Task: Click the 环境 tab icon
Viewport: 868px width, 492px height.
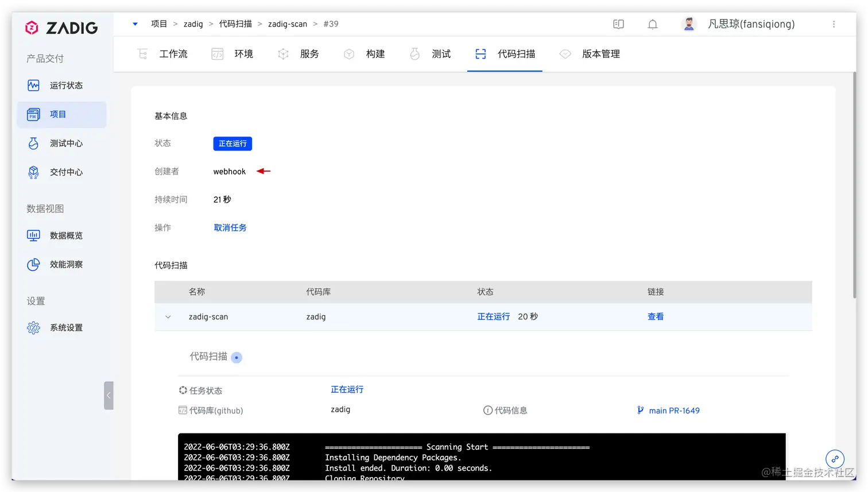Action: [217, 54]
